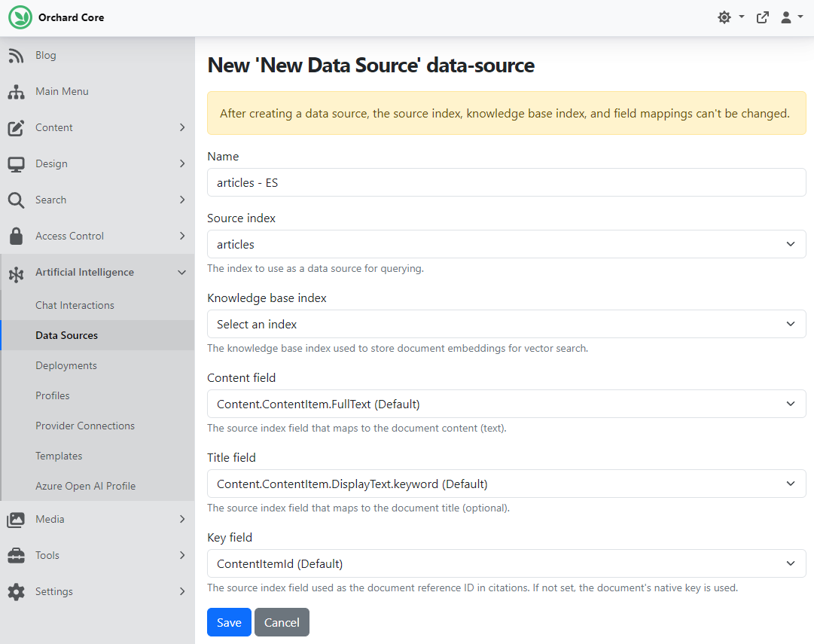814x644 pixels.
Task: Open the visit site external link icon
Action: [763, 17]
